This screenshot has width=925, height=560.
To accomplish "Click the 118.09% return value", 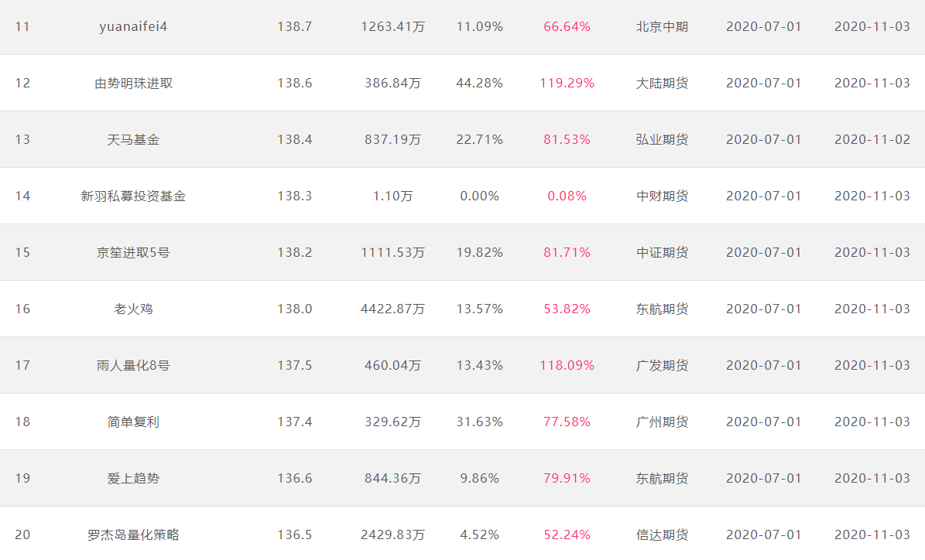I will (x=567, y=366).
